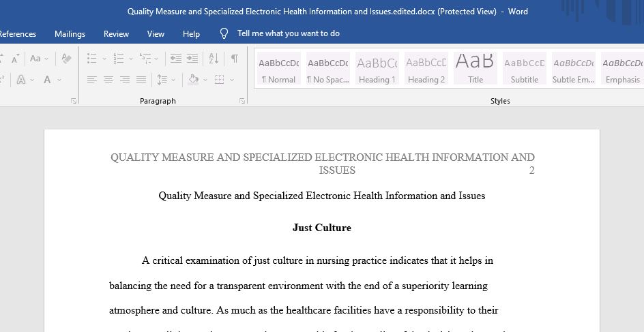Screen dimensions: 644x332
Task: Open Change Case dropdown arrow
Action: click(x=46, y=59)
